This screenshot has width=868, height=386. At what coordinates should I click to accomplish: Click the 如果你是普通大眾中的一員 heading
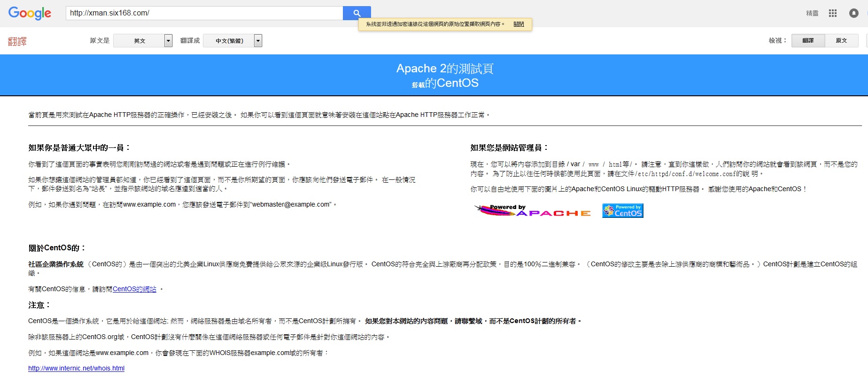coord(79,148)
